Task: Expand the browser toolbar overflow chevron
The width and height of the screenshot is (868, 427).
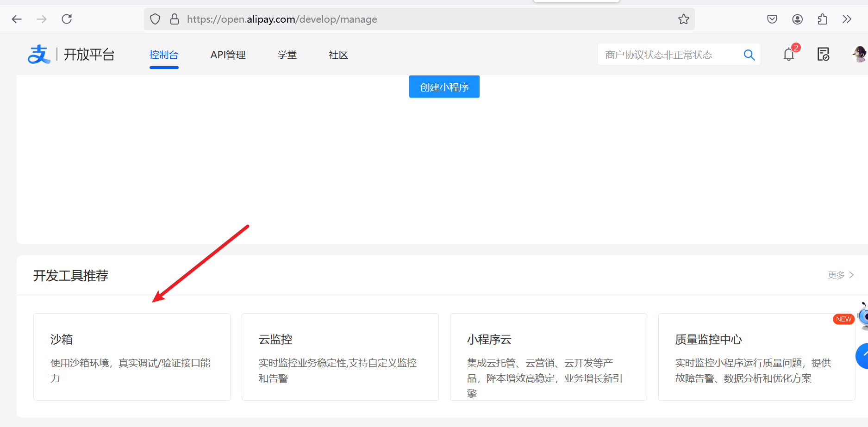Action: (x=847, y=19)
